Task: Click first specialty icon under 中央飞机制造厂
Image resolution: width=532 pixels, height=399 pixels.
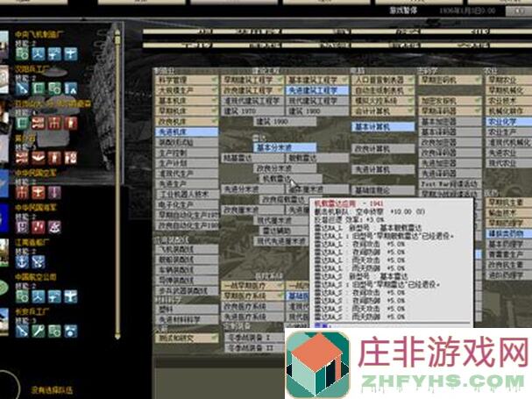Action: tap(19, 55)
